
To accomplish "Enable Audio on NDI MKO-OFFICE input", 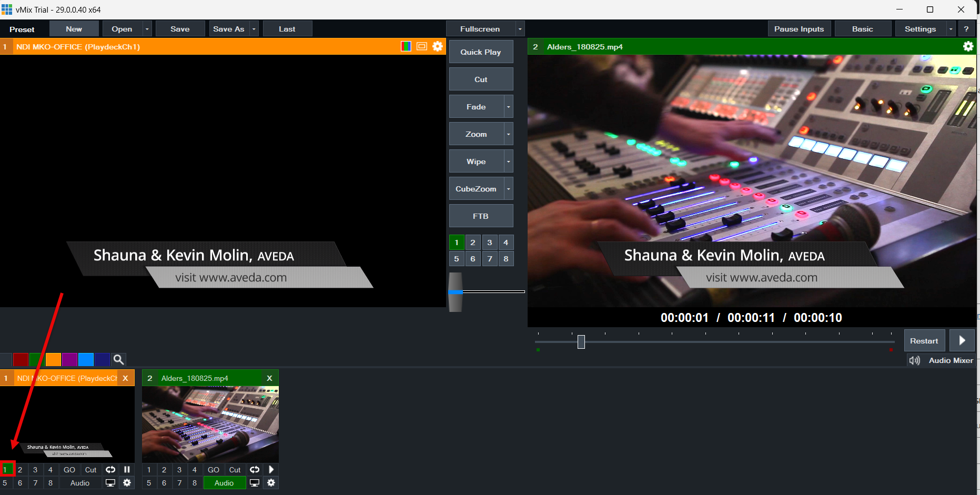I will coord(80,483).
